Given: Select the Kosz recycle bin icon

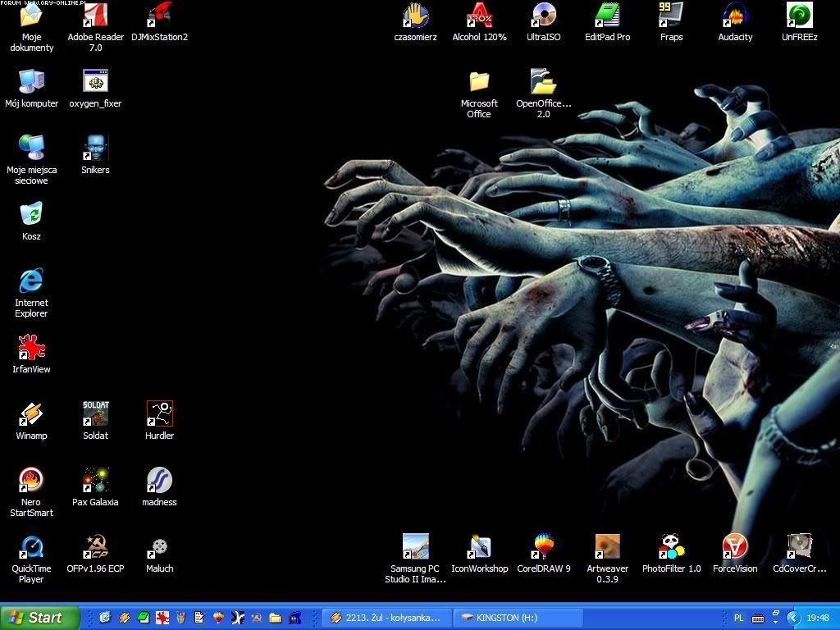Looking at the screenshot, I should click(x=32, y=221).
